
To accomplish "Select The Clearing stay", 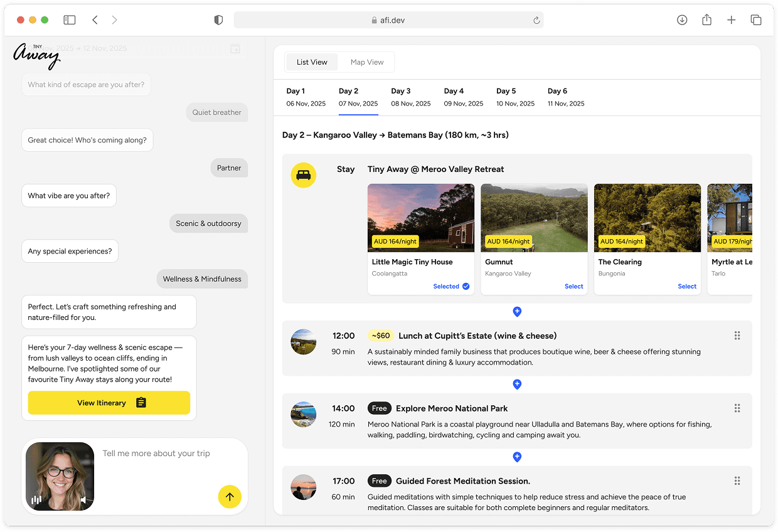I will click(x=687, y=286).
